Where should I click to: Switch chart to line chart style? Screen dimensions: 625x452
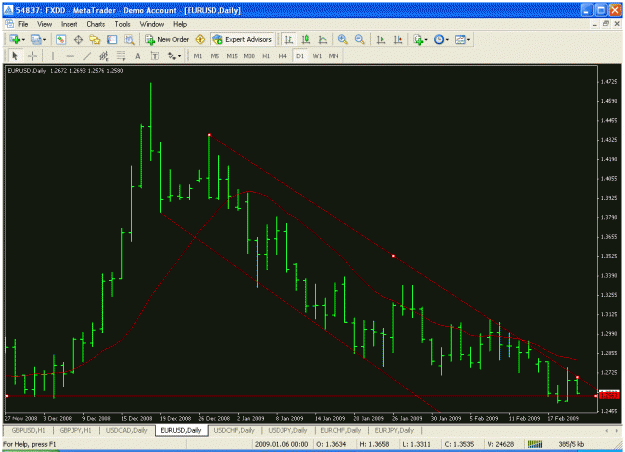tap(323, 39)
